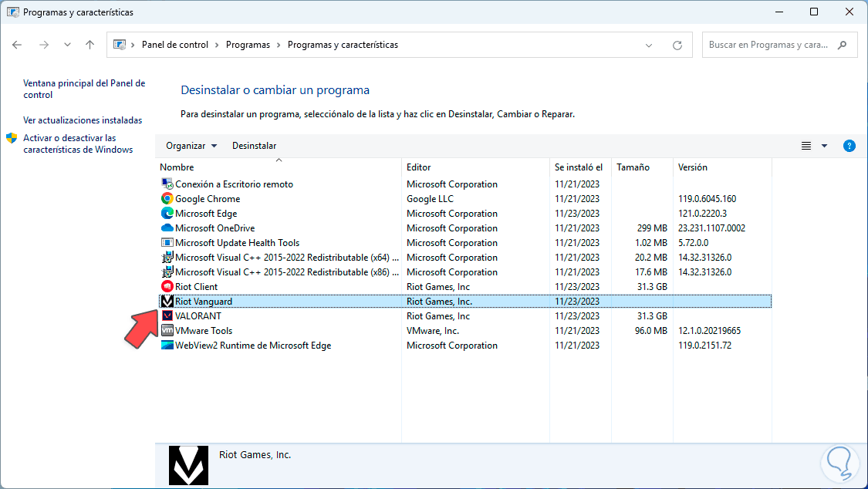868x489 pixels.
Task: Select Conexión a Escritorio remoto entry name
Action: click(x=234, y=184)
